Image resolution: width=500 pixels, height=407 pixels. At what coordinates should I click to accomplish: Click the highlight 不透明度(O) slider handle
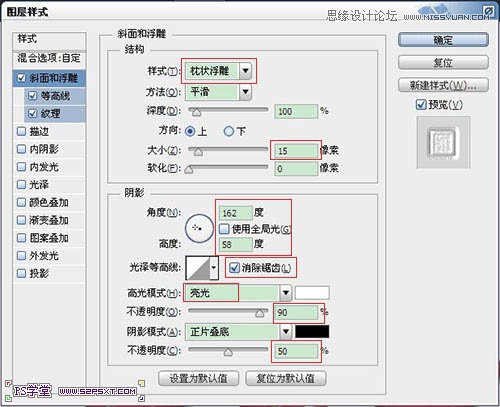(x=260, y=313)
